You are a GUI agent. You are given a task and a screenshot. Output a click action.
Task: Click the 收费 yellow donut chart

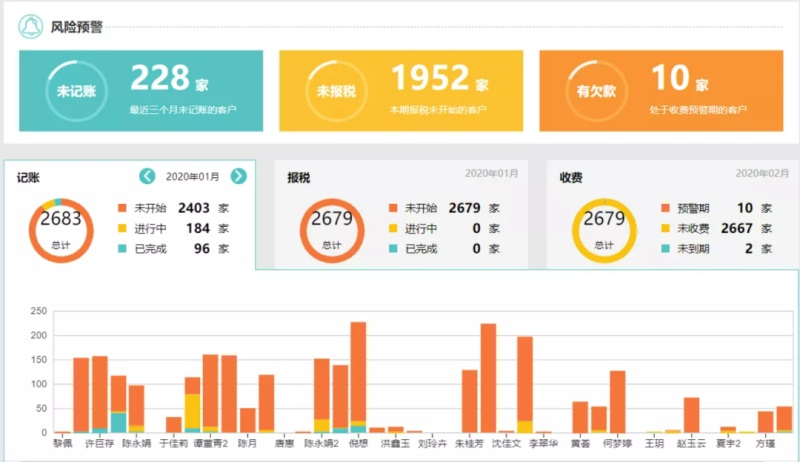click(605, 230)
